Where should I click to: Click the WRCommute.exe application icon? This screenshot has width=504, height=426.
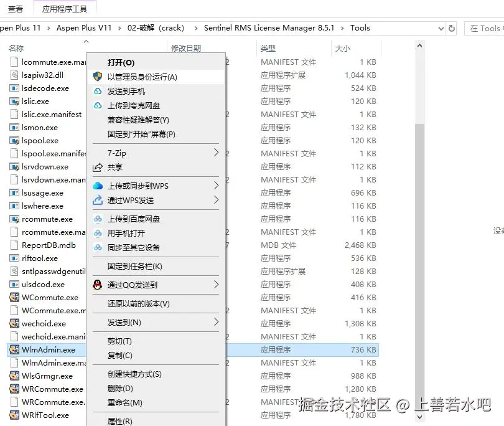tap(14, 389)
